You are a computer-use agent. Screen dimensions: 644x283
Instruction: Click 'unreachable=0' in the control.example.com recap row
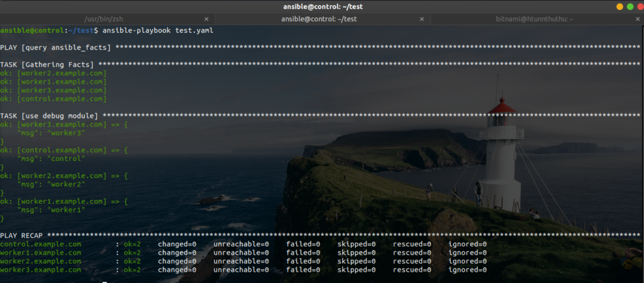(x=241, y=245)
